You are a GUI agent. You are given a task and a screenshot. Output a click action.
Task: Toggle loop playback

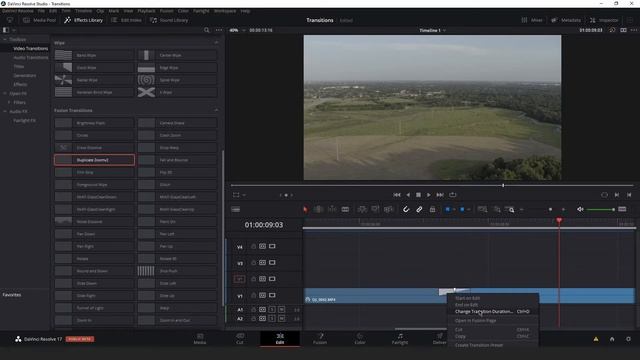pyautogui.click(x=453, y=195)
